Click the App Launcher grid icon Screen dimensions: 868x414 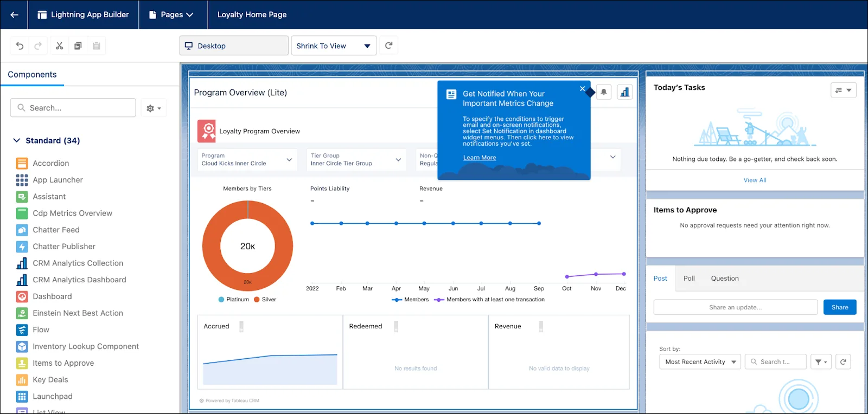[22, 180]
